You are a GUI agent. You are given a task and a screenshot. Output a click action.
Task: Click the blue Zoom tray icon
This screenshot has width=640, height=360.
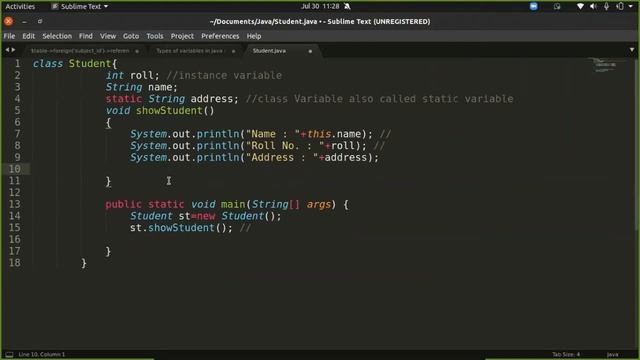[x=533, y=7]
